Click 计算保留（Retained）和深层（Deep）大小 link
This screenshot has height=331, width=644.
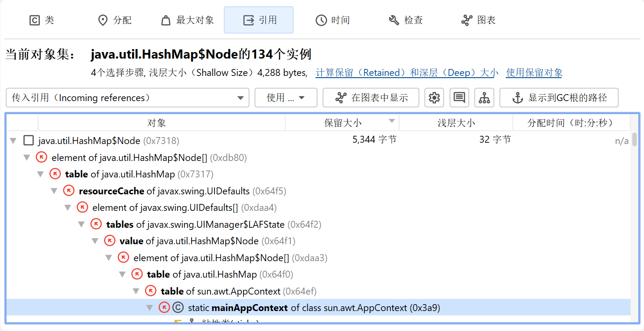click(x=407, y=73)
